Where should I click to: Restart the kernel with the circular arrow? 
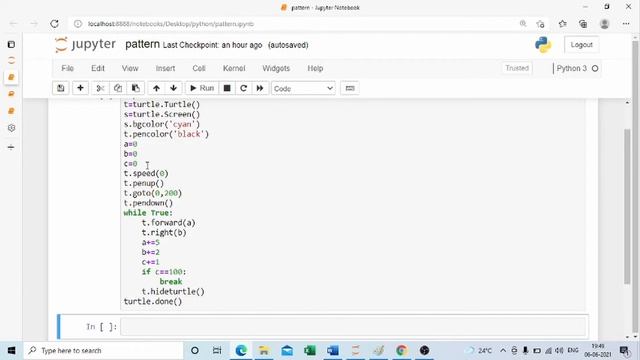tap(244, 88)
